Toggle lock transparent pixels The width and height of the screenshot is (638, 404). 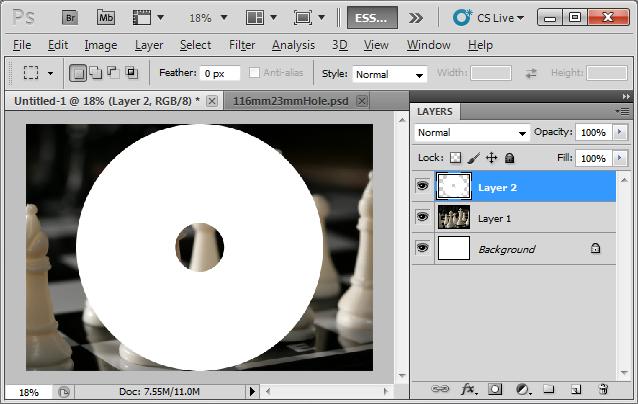(455, 158)
